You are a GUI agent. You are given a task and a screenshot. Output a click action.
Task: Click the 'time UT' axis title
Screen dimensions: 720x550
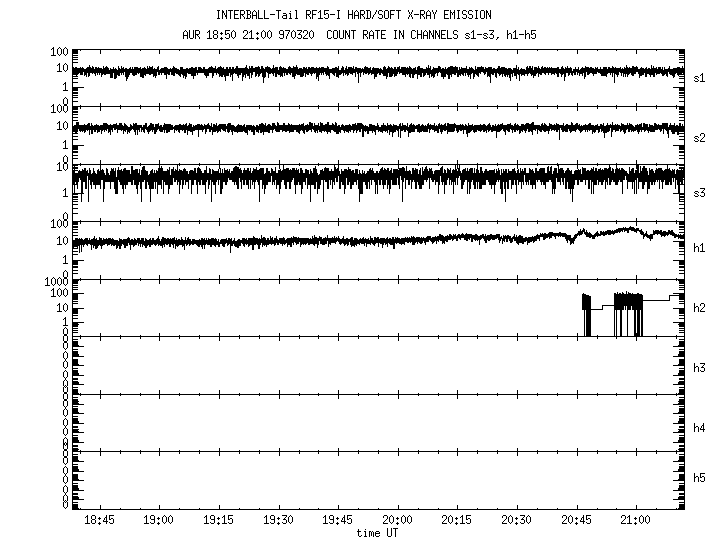[378, 533]
